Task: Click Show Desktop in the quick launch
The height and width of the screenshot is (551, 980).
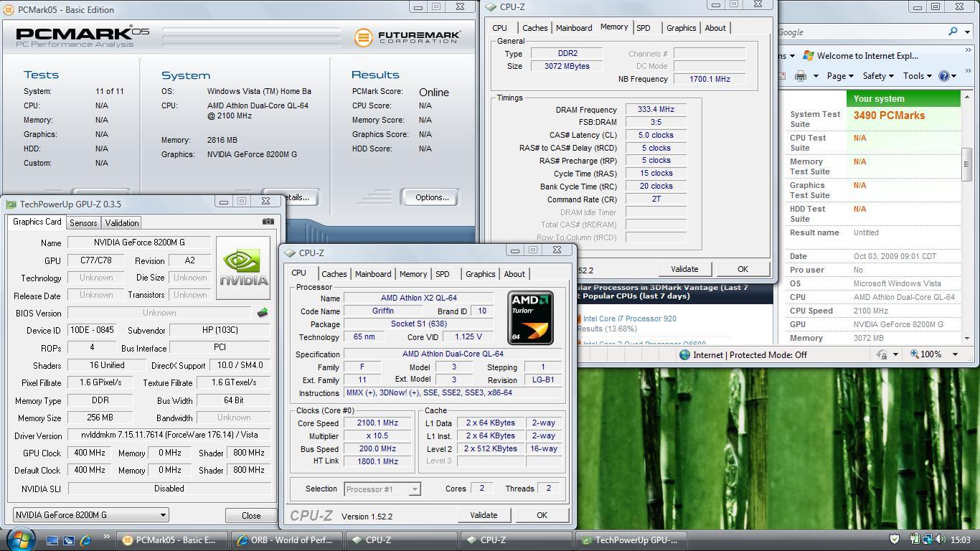Action: point(52,540)
